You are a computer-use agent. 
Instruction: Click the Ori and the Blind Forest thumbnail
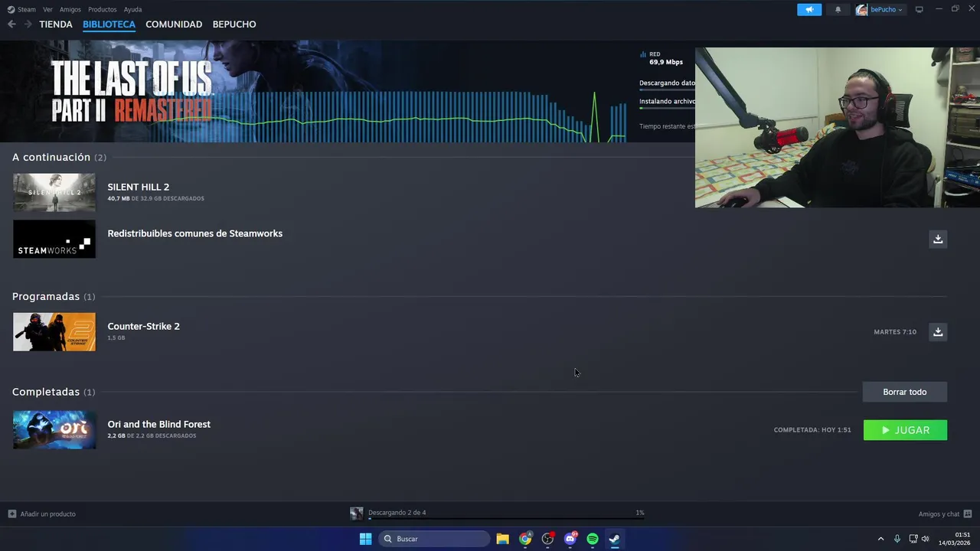54,429
